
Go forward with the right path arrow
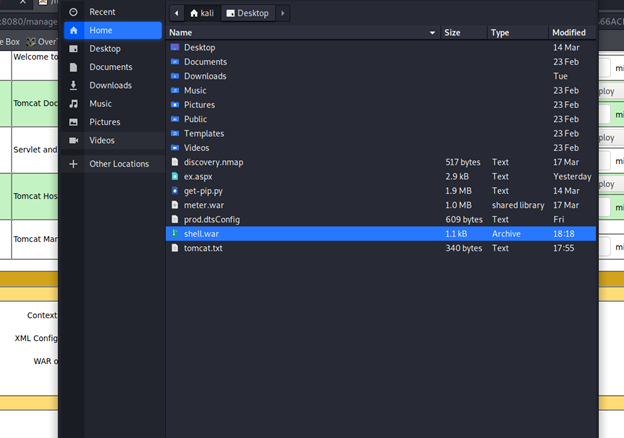(x=283, y=13)
